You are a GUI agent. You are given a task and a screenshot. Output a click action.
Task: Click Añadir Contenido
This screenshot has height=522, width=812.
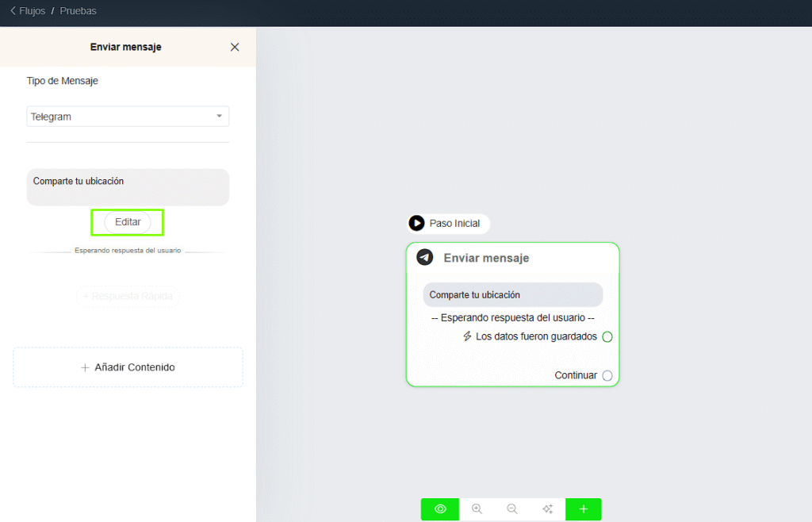click(x=128, y=367)
